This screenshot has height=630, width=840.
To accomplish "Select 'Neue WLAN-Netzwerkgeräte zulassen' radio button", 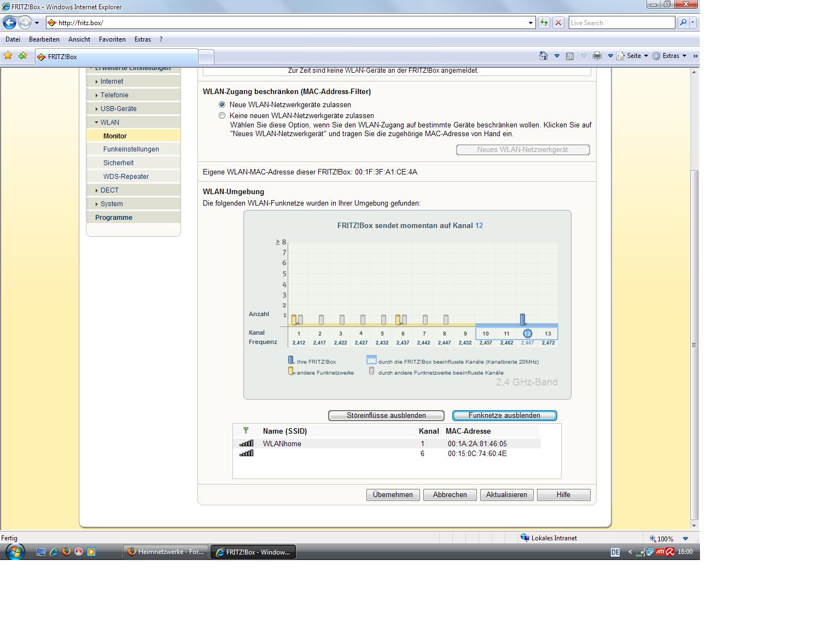I will point(222,104).
